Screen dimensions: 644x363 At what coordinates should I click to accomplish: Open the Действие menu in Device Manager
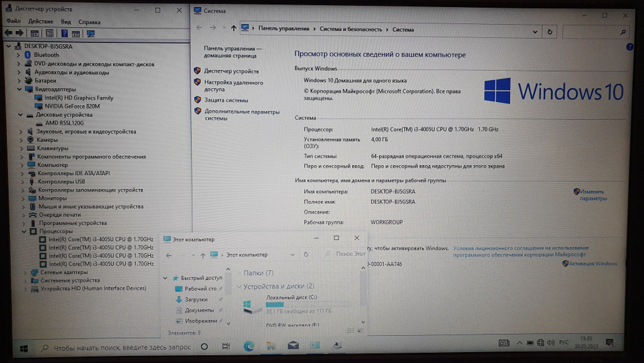click(40, 21)
